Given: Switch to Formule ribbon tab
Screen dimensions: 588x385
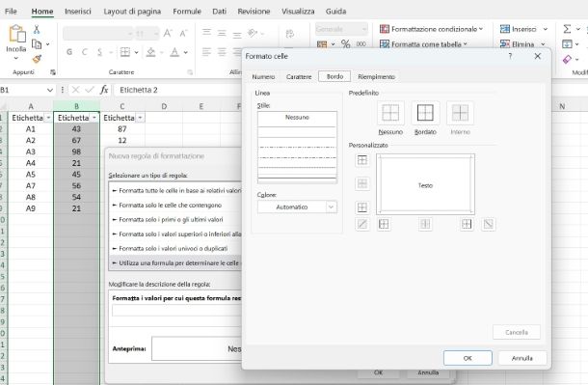Looking at the screenshot, I should [187, 12].
